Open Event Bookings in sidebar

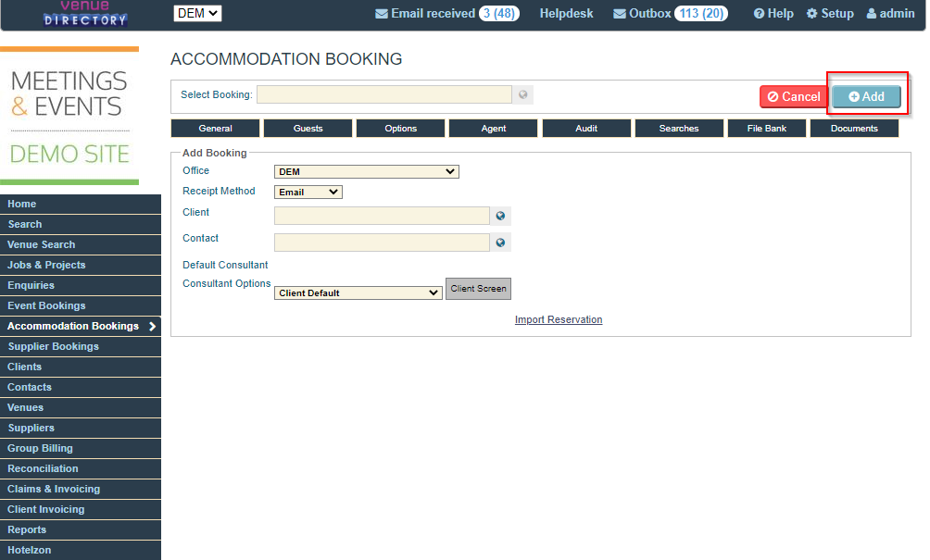(x=81, y=305)
